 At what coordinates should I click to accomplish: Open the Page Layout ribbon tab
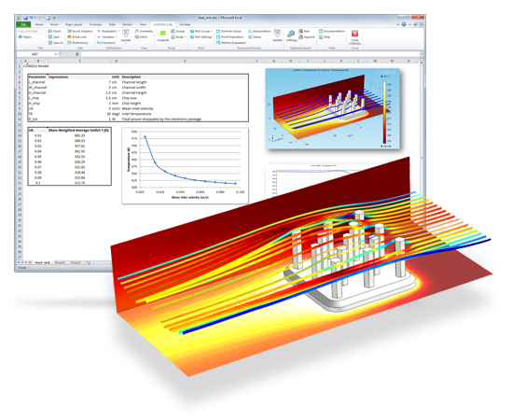(x=74, y=24)
